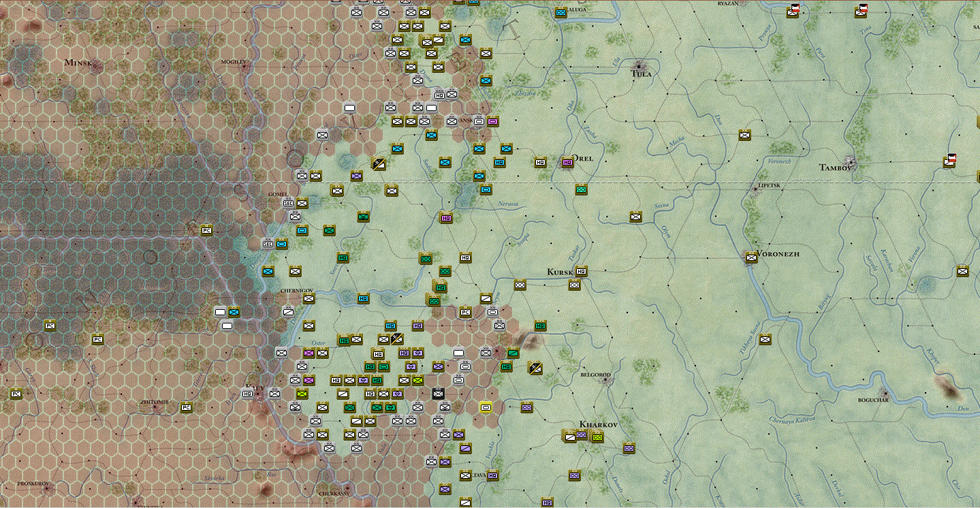This screenshot has height=508, width=980.
Task: Click the Tula city marker dot
Action: [x=640, y=65]
